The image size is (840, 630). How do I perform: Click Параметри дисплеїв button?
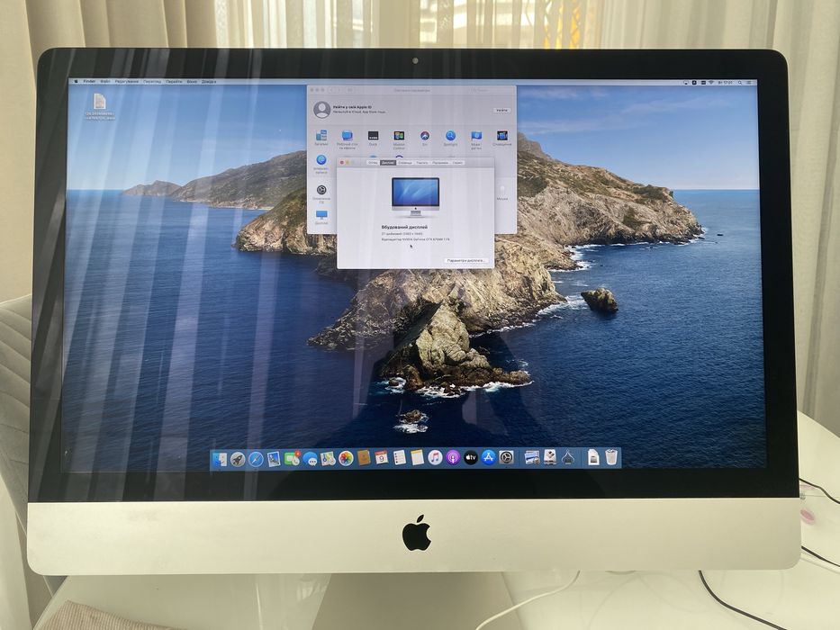465,260
